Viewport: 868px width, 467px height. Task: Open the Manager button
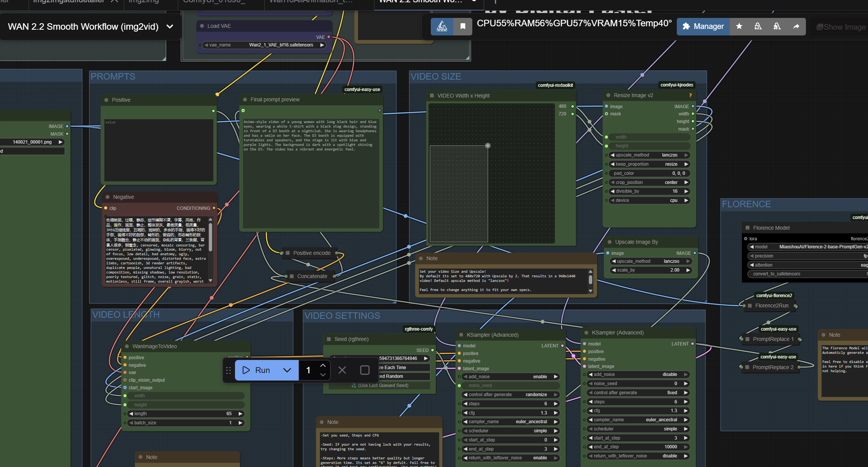point(703,26)
